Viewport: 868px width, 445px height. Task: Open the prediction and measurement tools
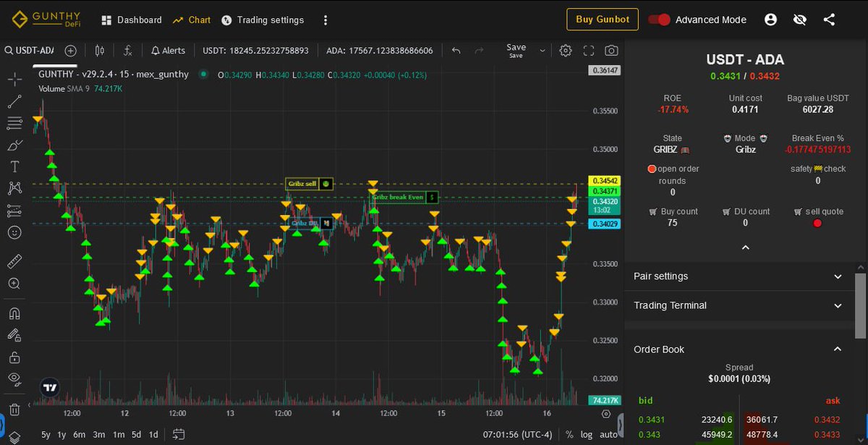(x=14, y=211)
